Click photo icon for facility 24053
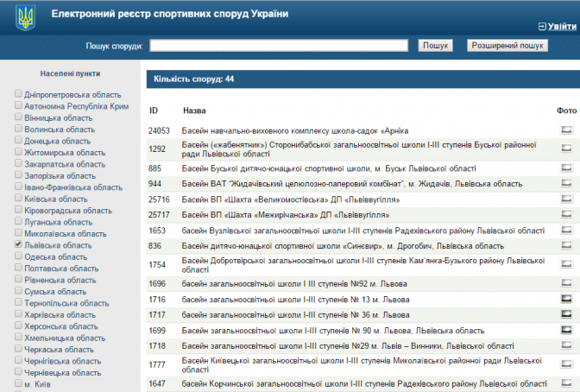Image resolution: width=580 pixels, height=392 pixels. [x=566, y=129]
